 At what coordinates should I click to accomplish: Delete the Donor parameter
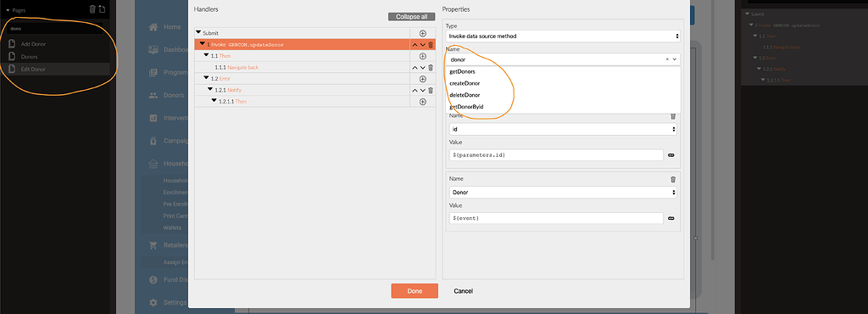pos(673,179)
